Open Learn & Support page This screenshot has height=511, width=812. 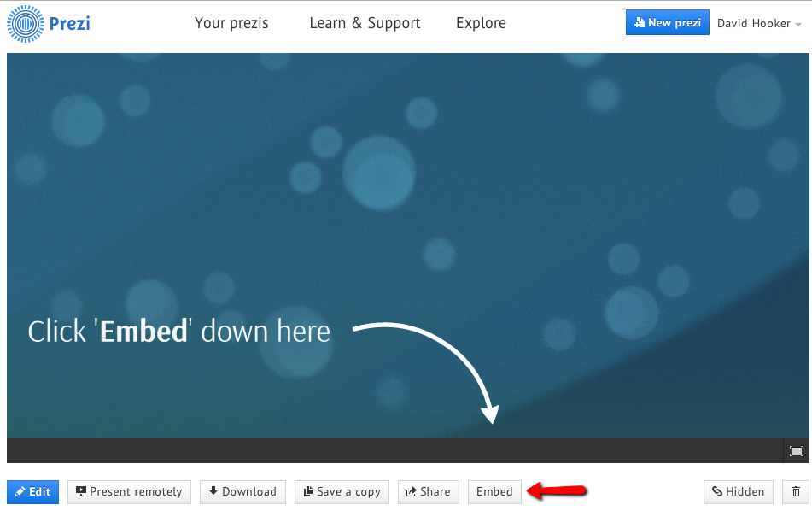tap(365, 23)
